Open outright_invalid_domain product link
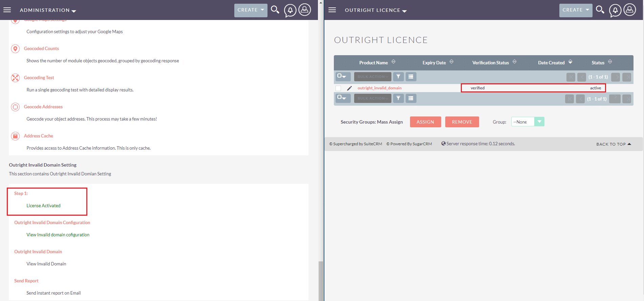The width and height of the screenshot is (644, 301). point(380,88)
